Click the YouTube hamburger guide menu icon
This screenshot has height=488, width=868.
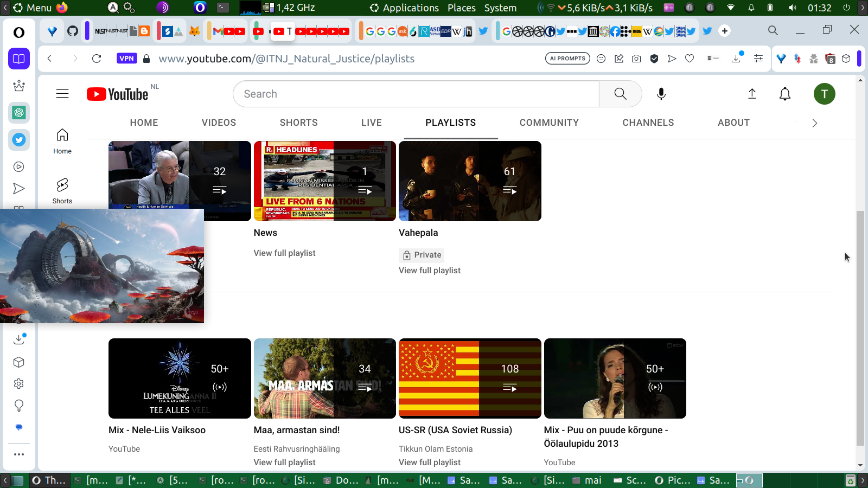click(62, 94)
